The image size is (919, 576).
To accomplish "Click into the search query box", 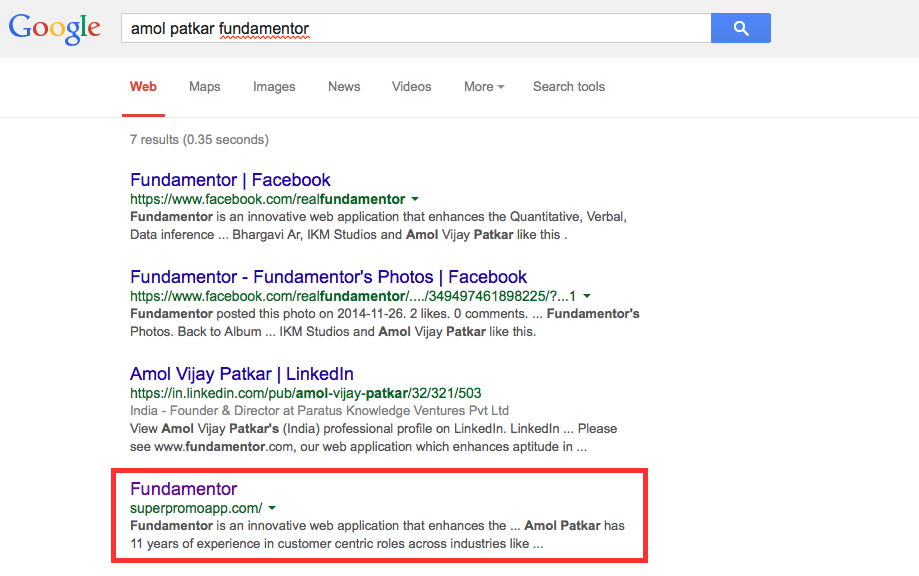I will tap(415, 28).
